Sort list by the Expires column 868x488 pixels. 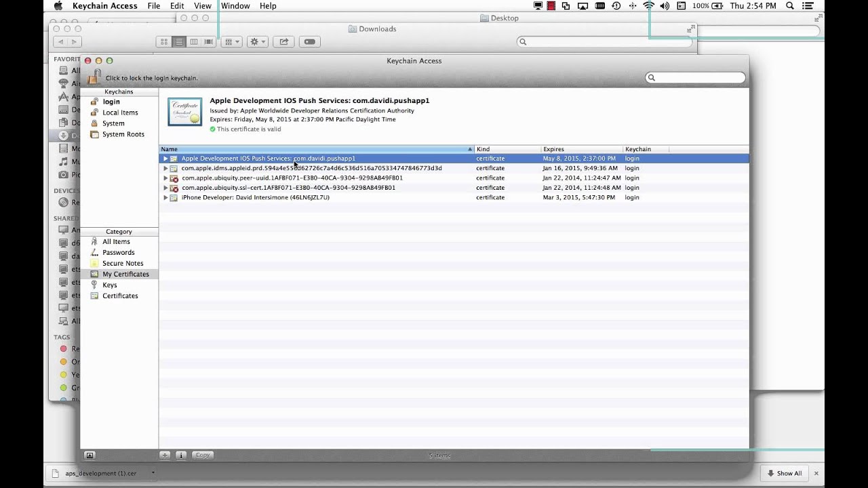coord(582,149)
